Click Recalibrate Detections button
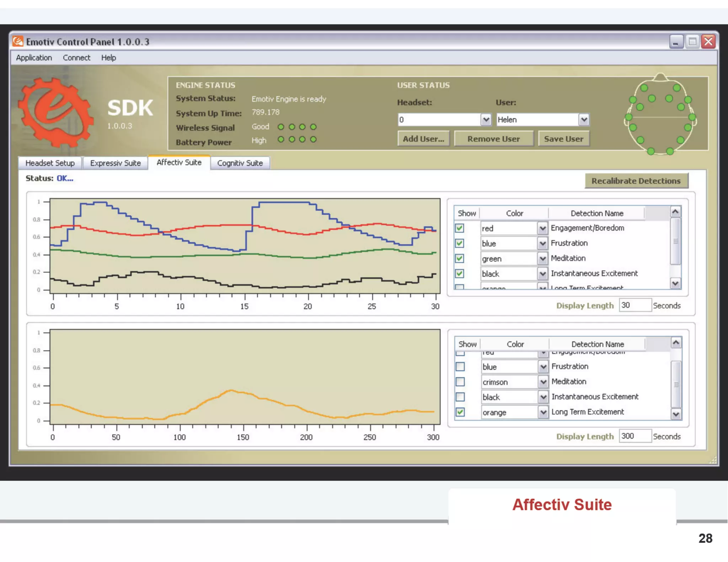This screenshot has height=562, width=728. (x=636, y=181)
